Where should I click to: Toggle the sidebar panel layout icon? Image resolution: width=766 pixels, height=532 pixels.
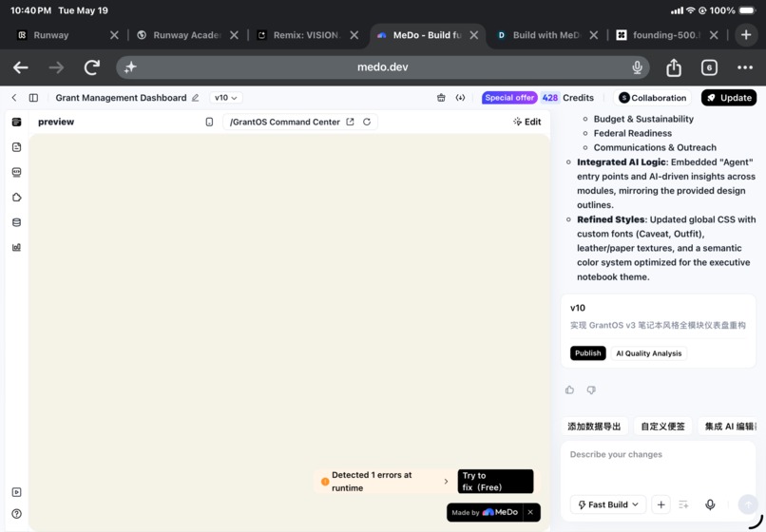(33, 98)
